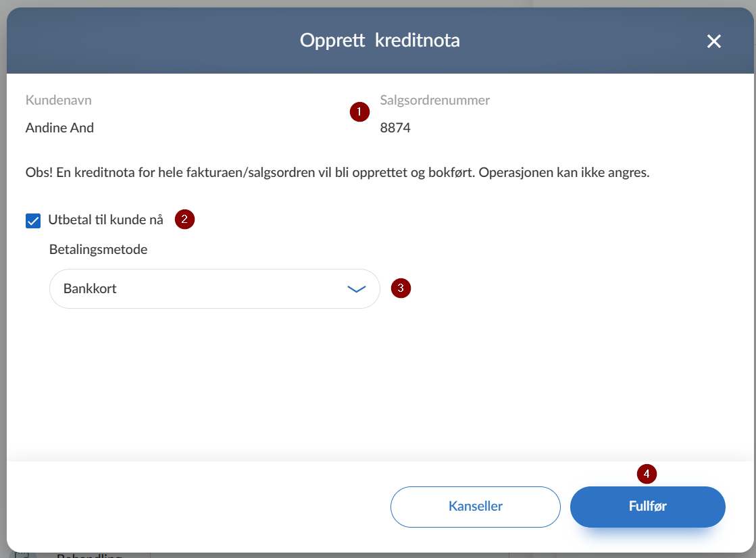Close the Opprett kreditnota dialog with X
Viewport: 756px width, 558px height.
click(x=713, y=41)
